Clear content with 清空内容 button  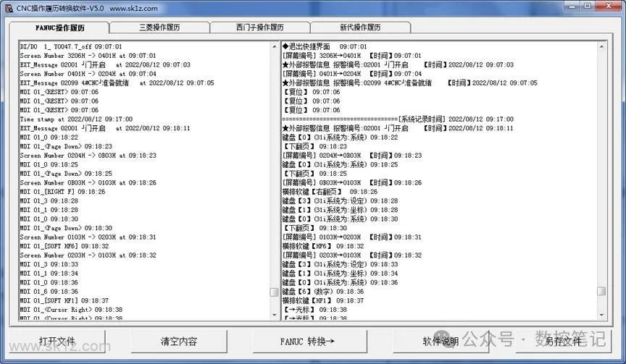tap(179, 342)
